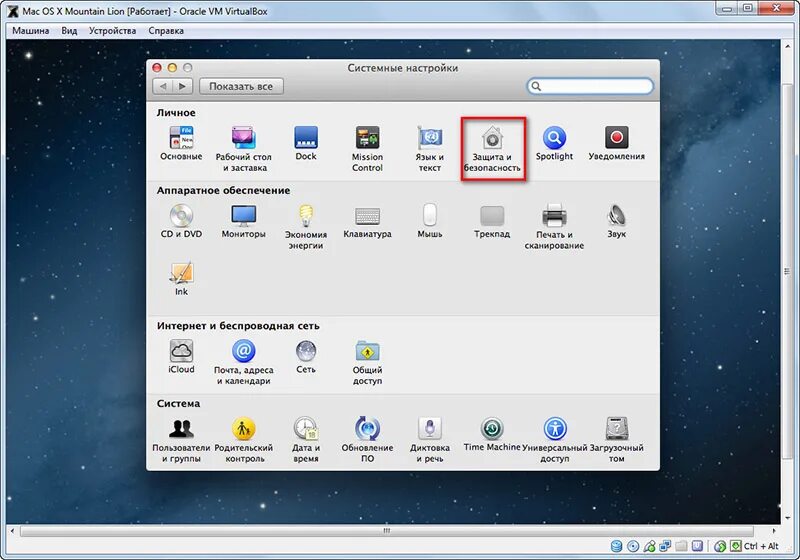
Task: Open Родительский контроль settings
Action: click(x=243, y=440)
